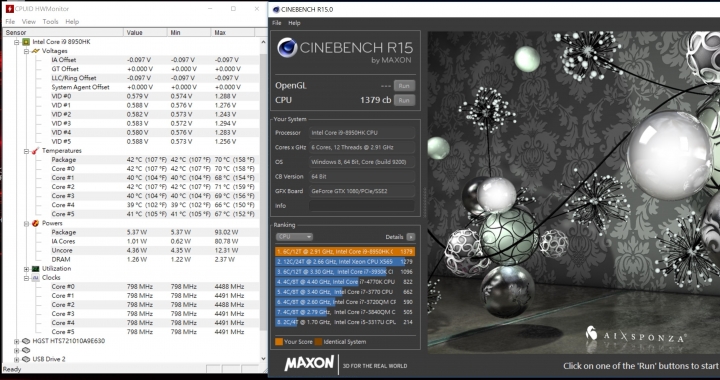Open the Tools menu in HWMonitor

[x=50, y=22]
